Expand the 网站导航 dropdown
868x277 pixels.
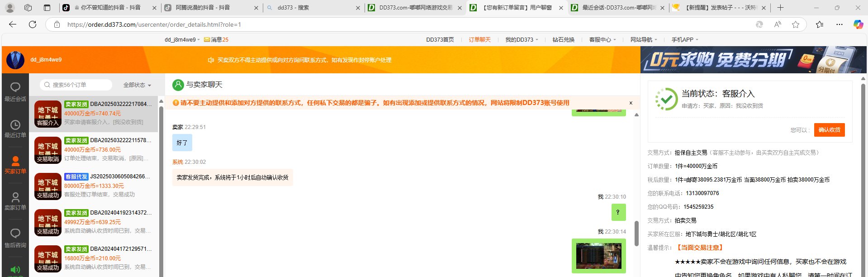[x=644, y=40]
